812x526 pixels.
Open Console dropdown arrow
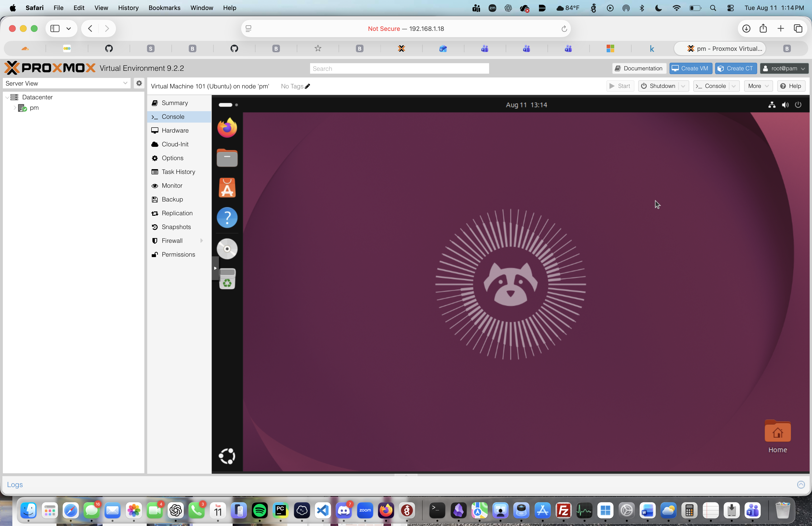click(x=733, y=86)
